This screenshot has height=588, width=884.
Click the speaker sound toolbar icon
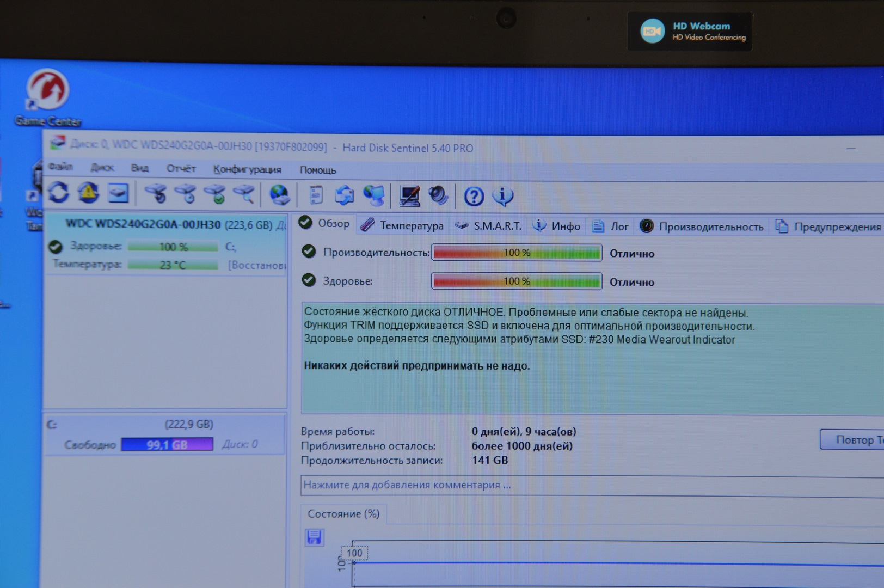click(438, 195)
